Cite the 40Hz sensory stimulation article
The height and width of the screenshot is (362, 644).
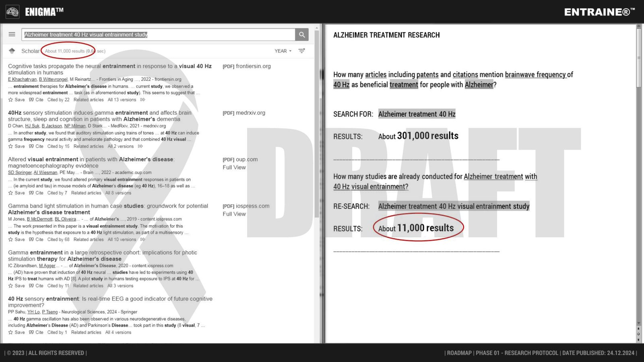point(36,146)
